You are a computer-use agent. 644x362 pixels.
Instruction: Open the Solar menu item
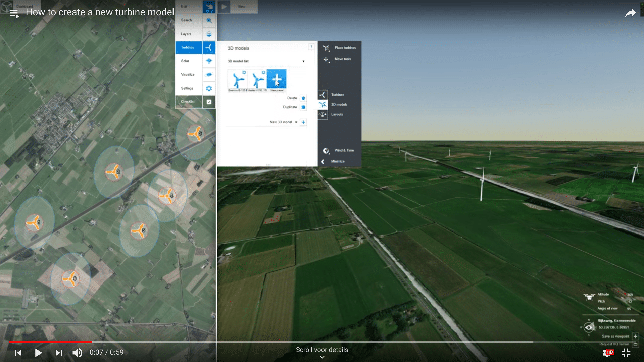click(185, 61)
